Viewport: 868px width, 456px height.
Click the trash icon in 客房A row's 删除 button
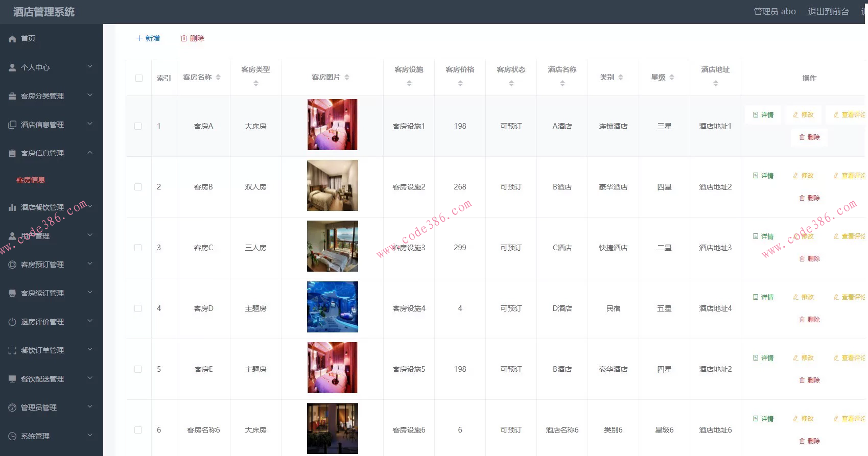(802, 137)
